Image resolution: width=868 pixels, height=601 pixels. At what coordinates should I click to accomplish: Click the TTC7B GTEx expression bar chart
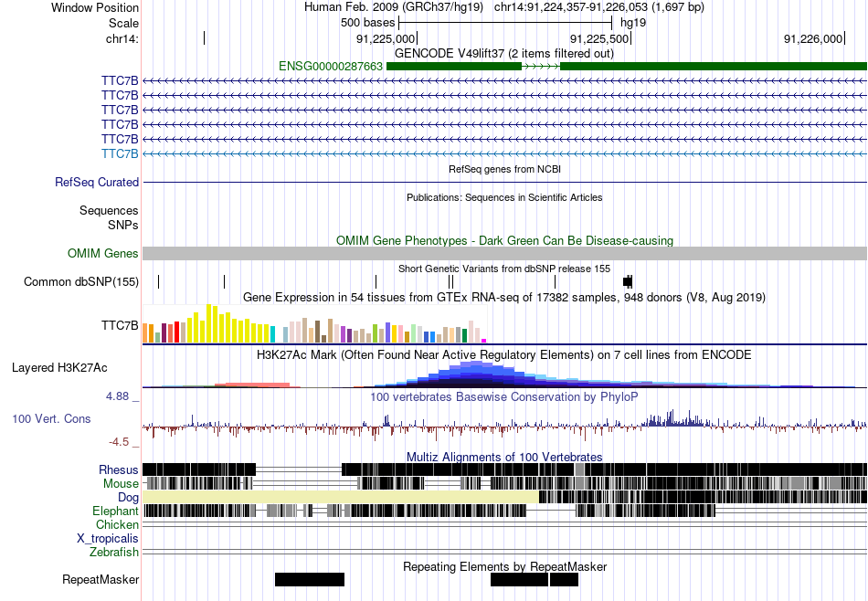[314, 323]
